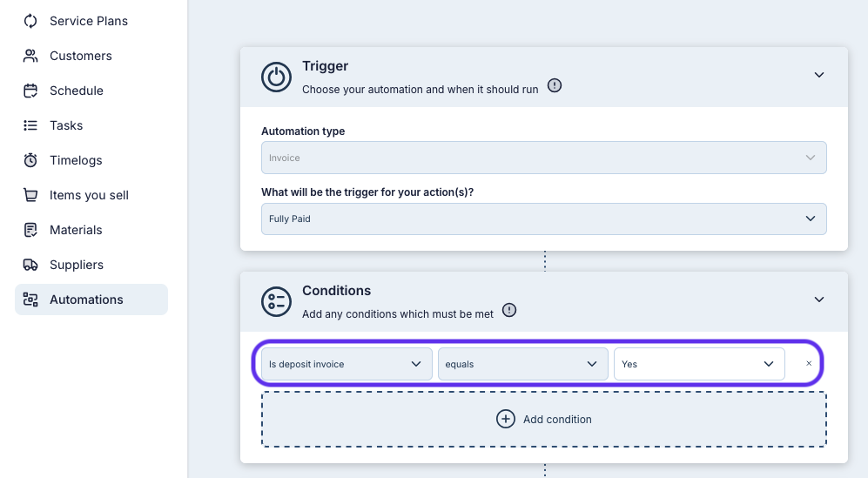Collapse the Conditions section
The height and width of the screenshot is (478, 868).
(x=818, y=300)
